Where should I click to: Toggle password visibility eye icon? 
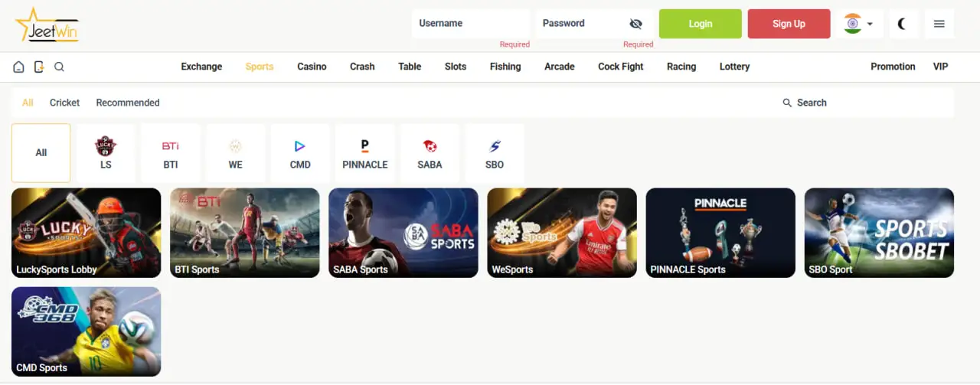click(x=635, y=24)
